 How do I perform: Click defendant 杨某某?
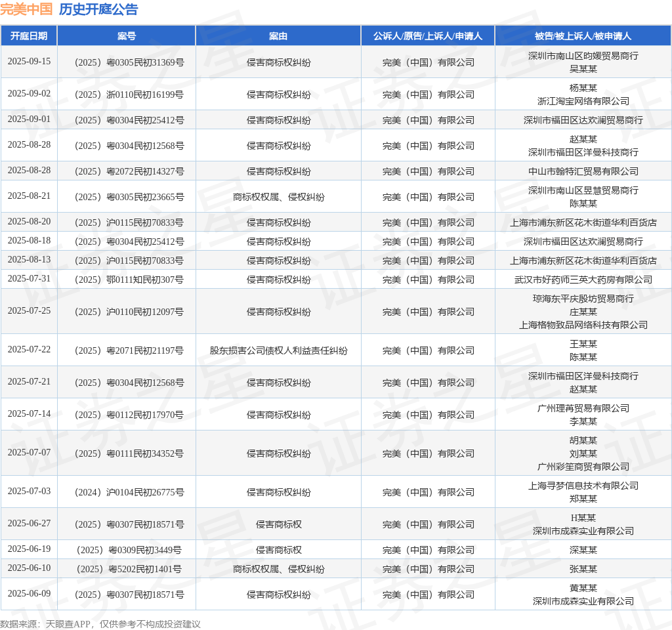click(x=583, y=89)
